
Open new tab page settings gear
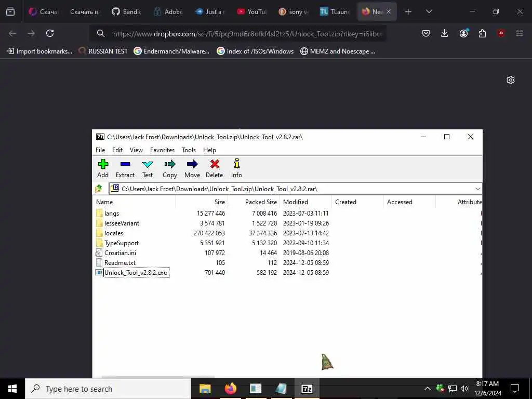(x=511, y=80)
